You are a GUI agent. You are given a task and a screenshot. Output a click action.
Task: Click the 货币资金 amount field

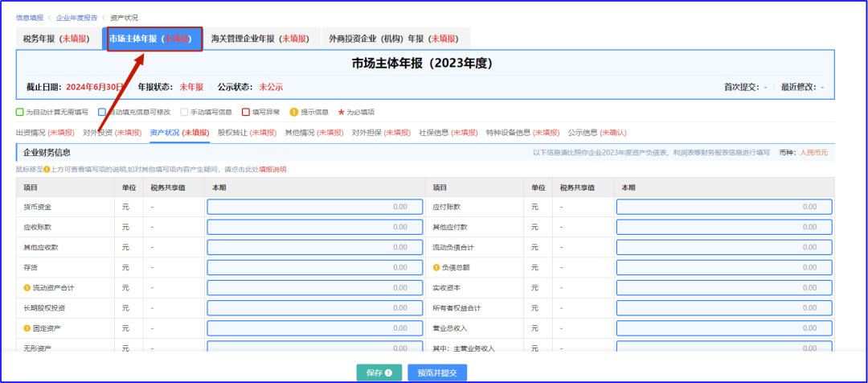(x=315, y=207)
